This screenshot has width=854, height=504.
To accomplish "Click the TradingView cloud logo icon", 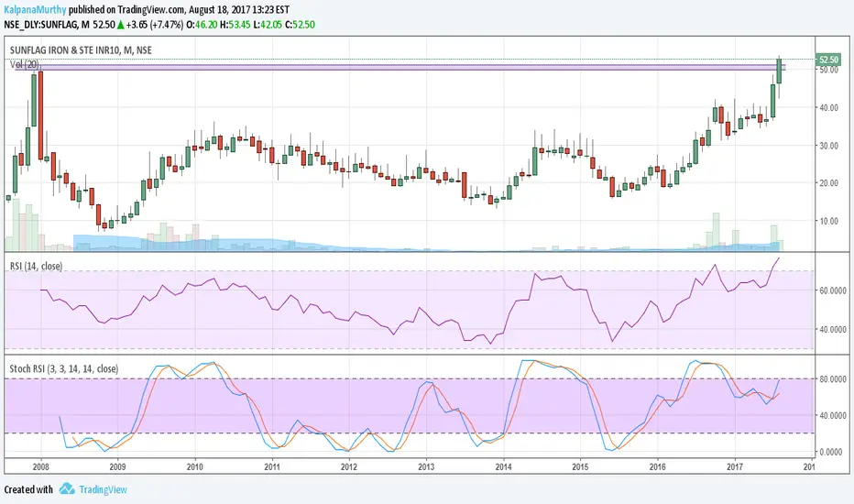I will [x=67, y=488].
